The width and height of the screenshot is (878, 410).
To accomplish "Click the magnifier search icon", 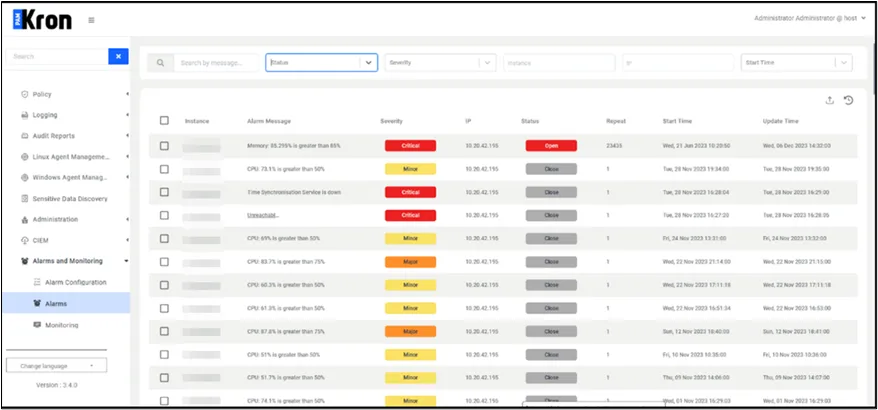I will coord(161,63).
